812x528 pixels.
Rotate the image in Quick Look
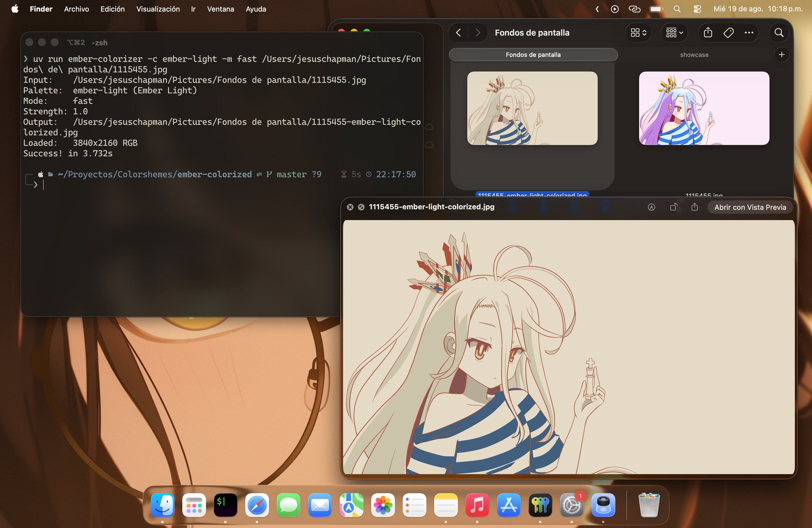tap(673, 207)
